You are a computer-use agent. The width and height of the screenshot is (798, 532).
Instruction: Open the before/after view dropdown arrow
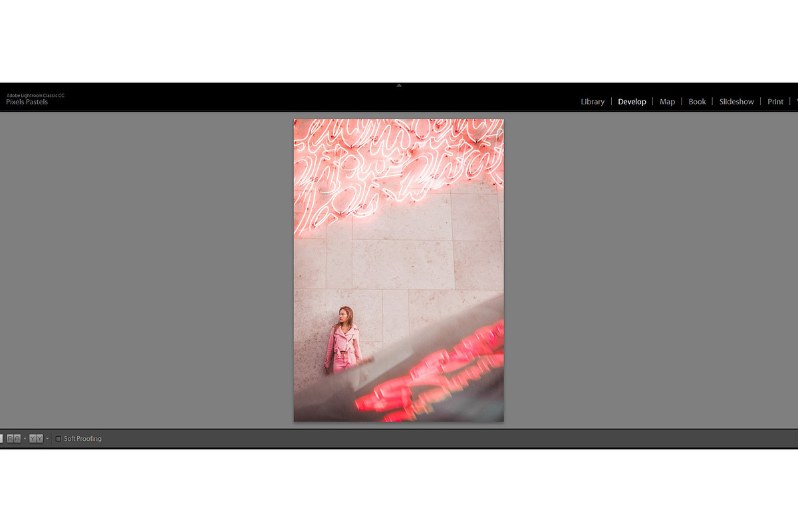point(47,439)
